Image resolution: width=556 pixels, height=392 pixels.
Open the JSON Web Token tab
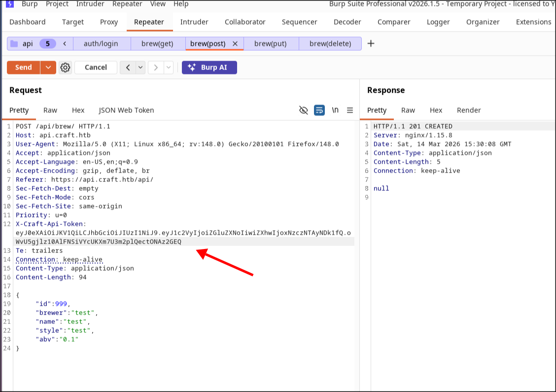pos(126,110)
